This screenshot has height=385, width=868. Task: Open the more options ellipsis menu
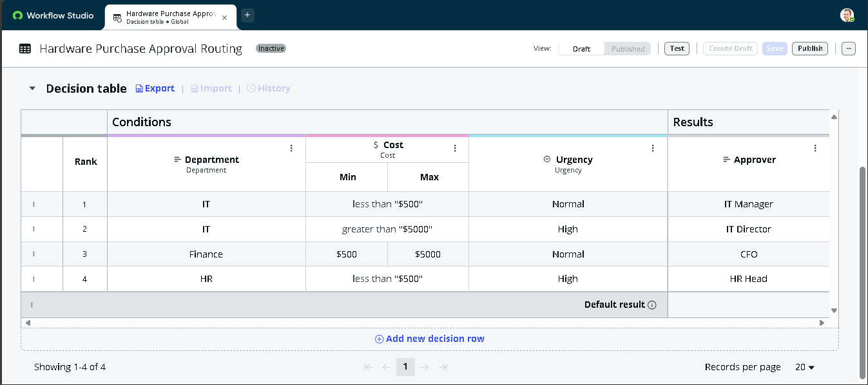point(849,48)
